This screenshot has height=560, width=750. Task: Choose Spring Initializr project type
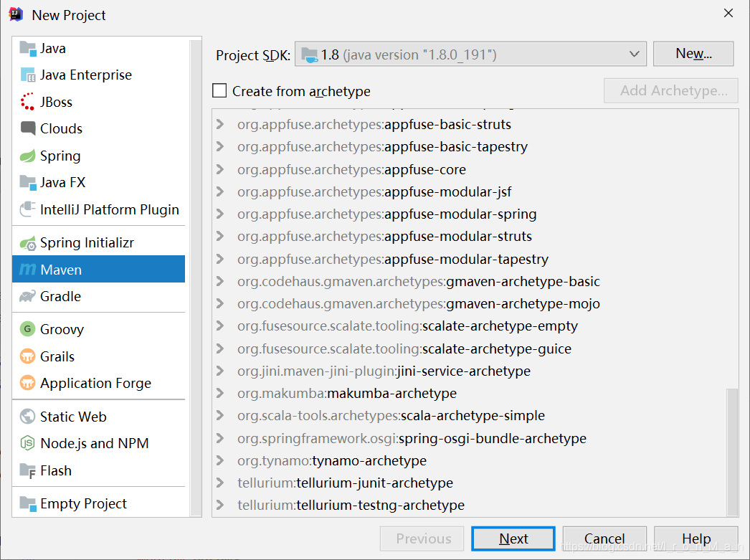click(x=98, y=243)
